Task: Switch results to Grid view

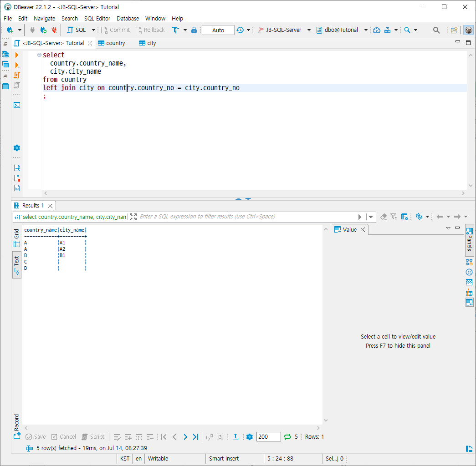Action: [17, 238]
